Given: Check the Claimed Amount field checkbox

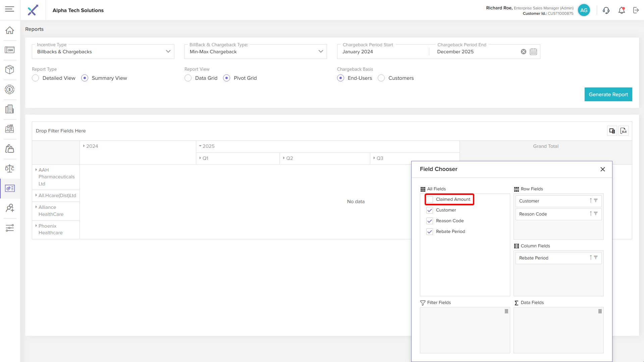Looking at the screenshot, I should coord(430,199).
